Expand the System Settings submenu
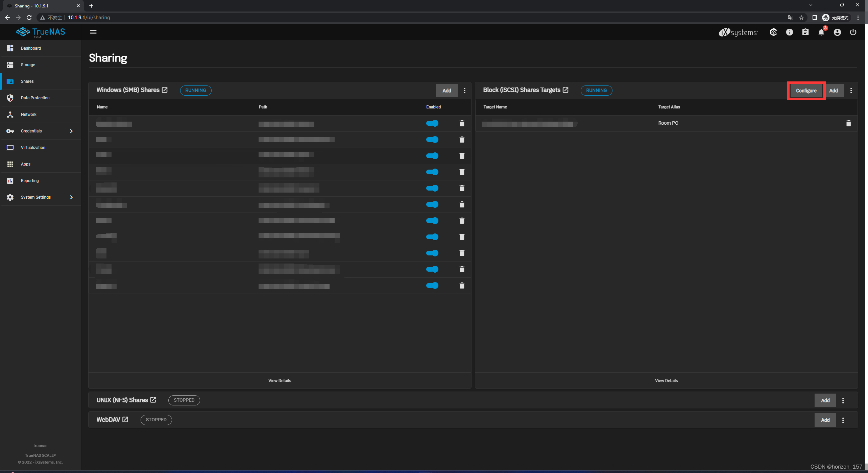 [41, 197]
